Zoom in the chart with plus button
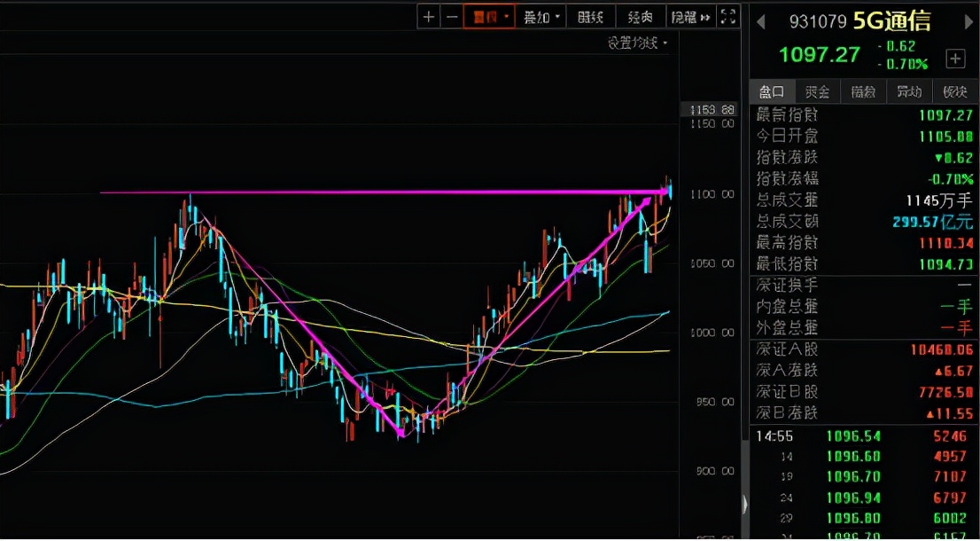Image resolution: width=980 pixels, height=541 pixels. pyautogui.click(x=429, y=17)
